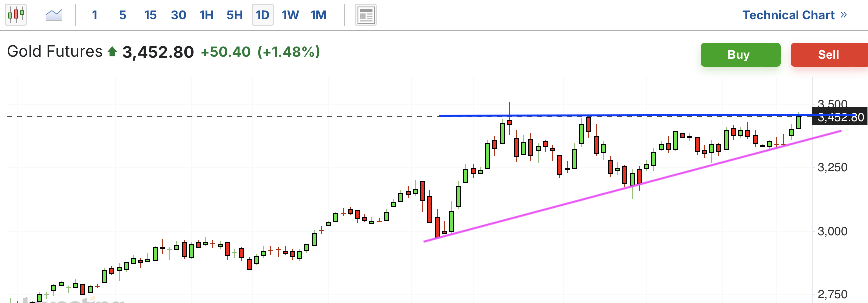Select the 30 minute interval
The image size is (868, 303).
coord(178,15)
